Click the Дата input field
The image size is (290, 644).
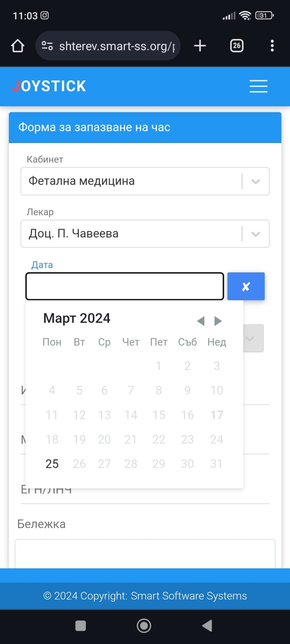pos(125,286)
